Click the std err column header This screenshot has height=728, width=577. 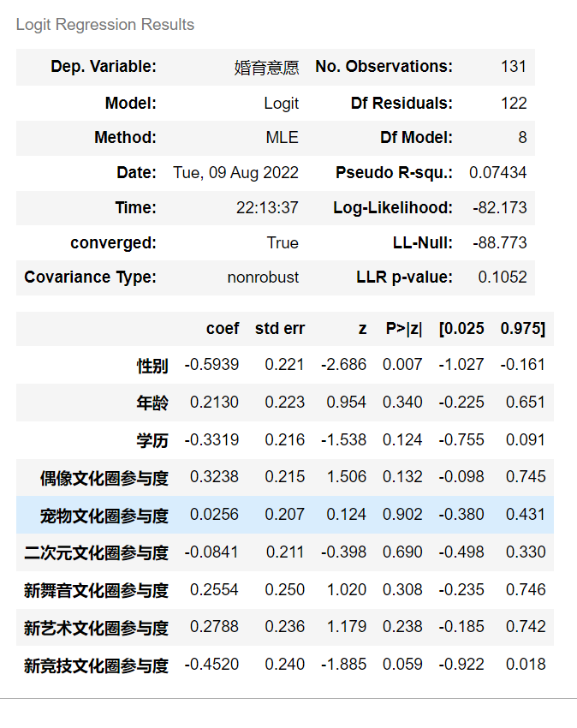pyautogui.click(x=280, y=329)
